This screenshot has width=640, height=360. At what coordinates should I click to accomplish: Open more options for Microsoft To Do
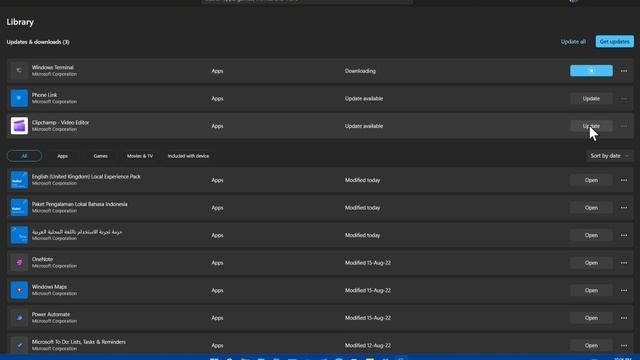coord(624,345)
